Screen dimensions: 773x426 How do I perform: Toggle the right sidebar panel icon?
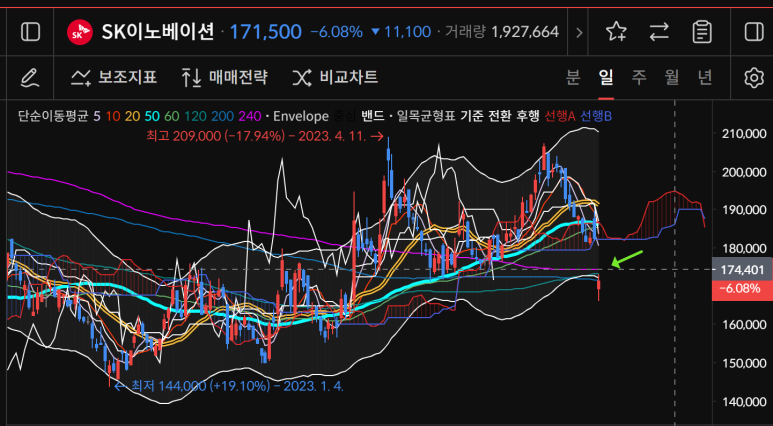click(x=754, y=32)
